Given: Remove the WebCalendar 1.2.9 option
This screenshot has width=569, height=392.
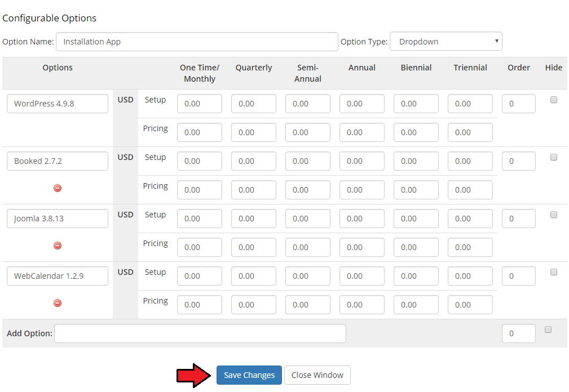Looking at the screenshot, I should [x=58, y=303].
